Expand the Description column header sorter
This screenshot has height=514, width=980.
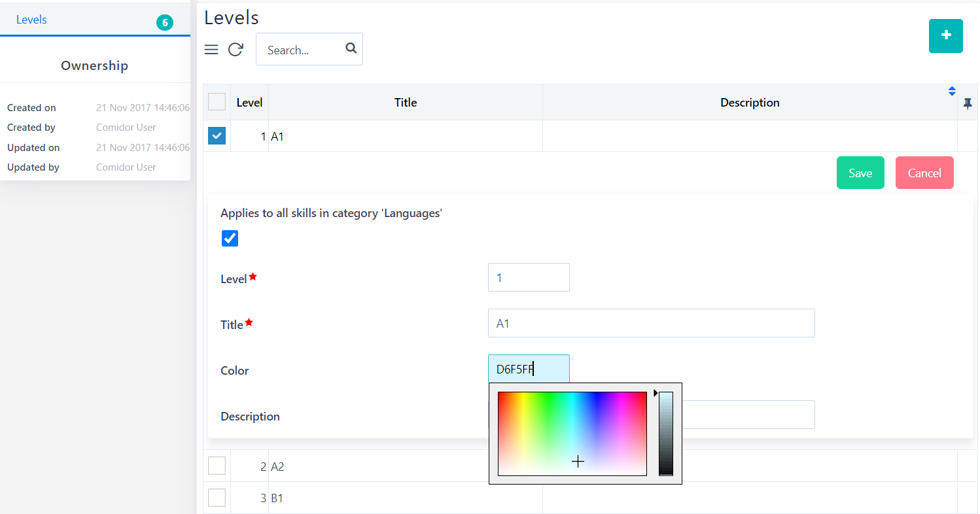click(x=750, y=102)
